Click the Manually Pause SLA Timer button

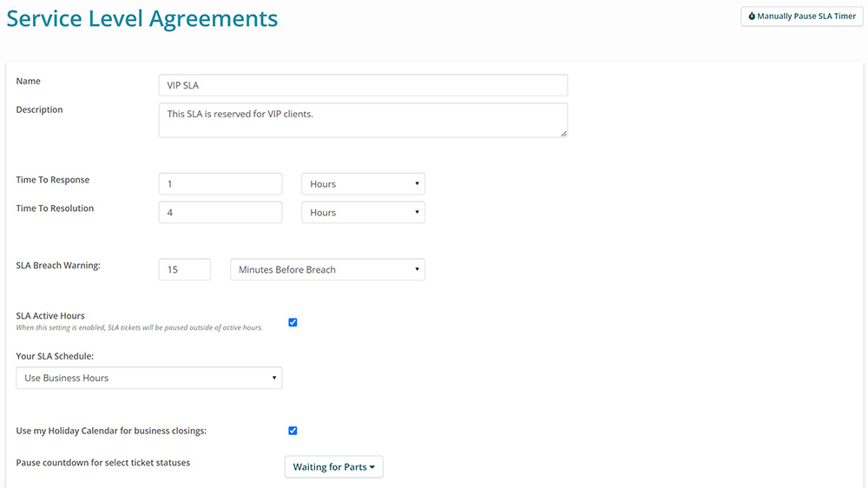801,16
